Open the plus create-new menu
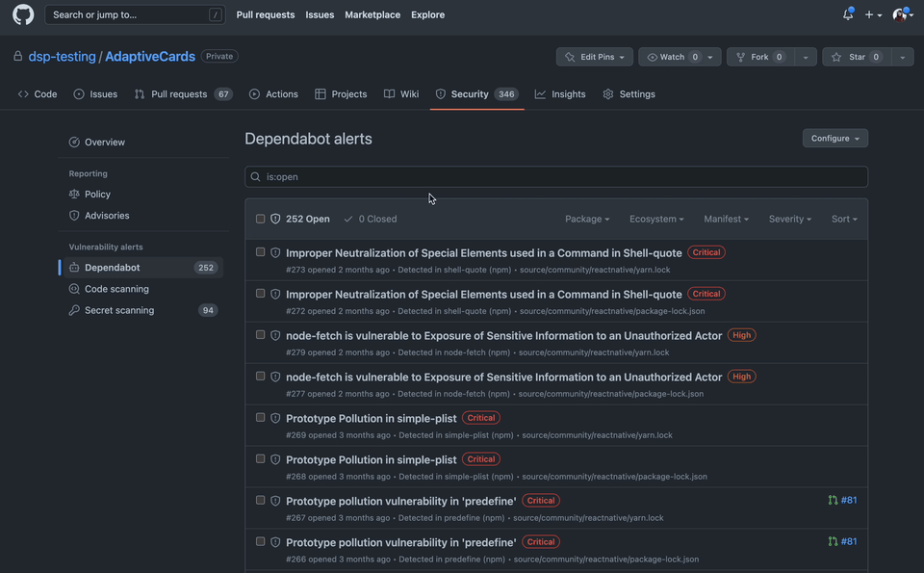The height and width of the screenshot is (573, 924). point(873,14)
